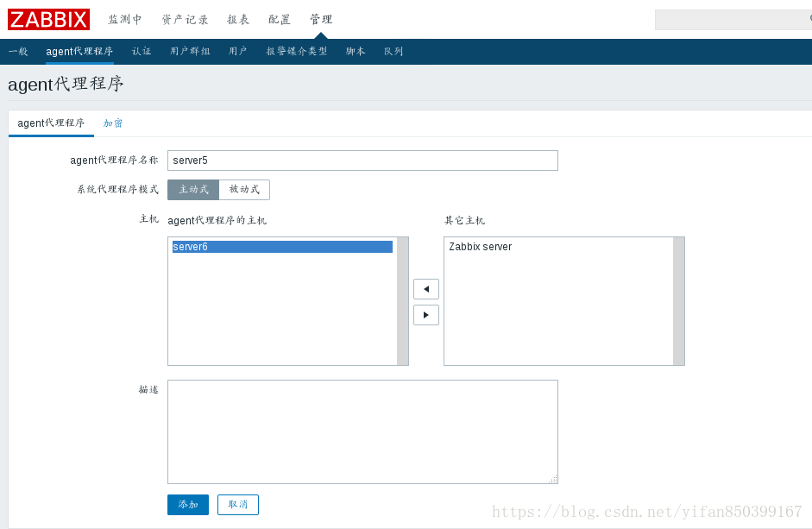Click scrollbar of proxy hosts list

pyautogui.click(x=402, y=301)
